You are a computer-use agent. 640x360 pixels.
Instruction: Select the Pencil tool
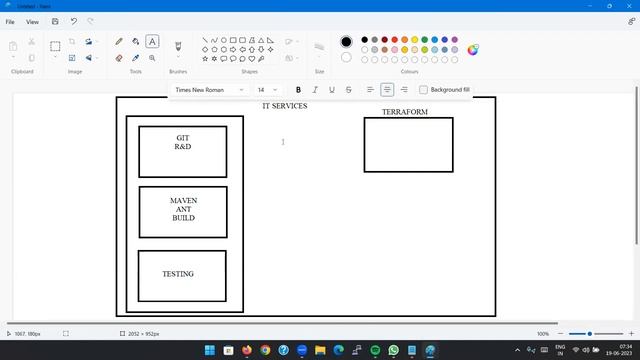coord(119,42)
